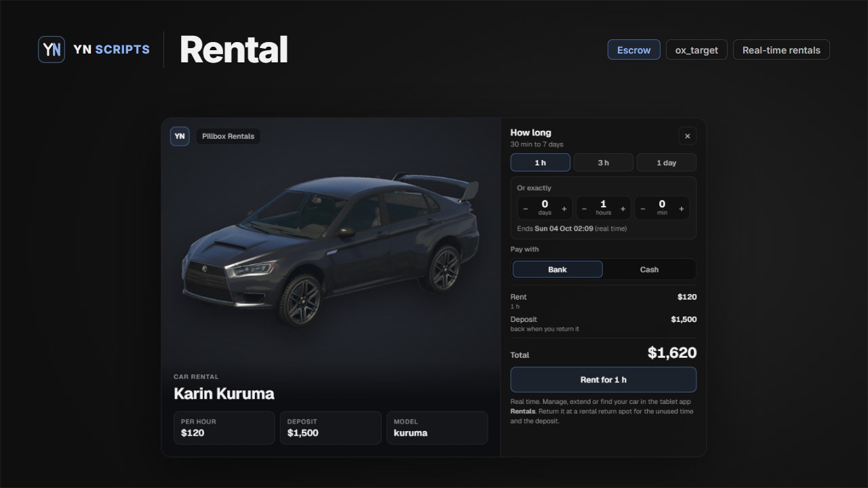Increase the days value with plus
Screen dimensions: 868x488
tap(564, 209)
